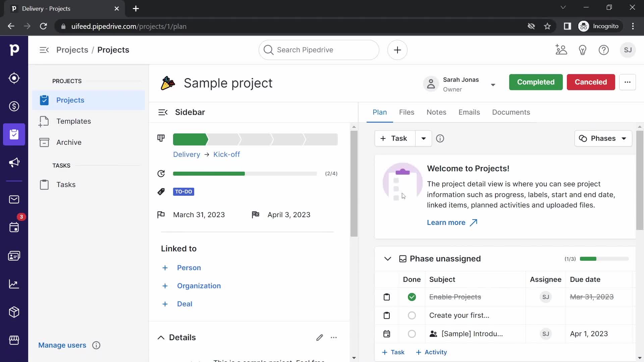
Task: Mark 'Create your first...' task as done
Action: [x=412, y=315]
